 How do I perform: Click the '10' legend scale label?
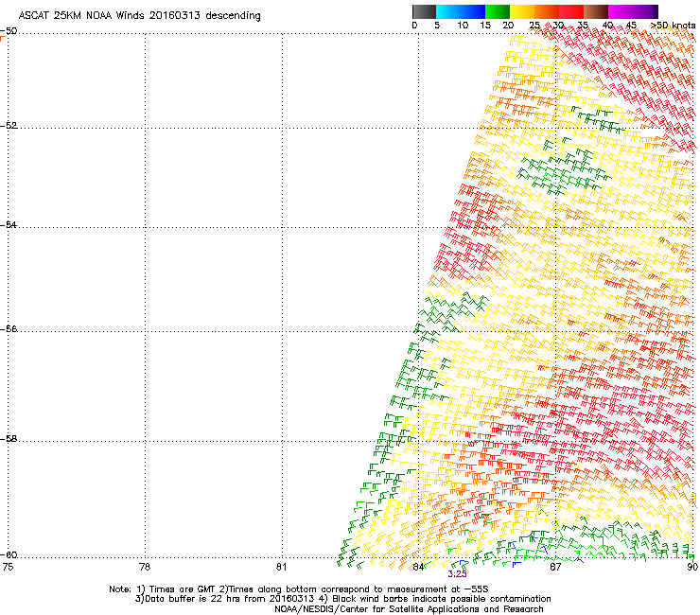[x=463, y=26]
